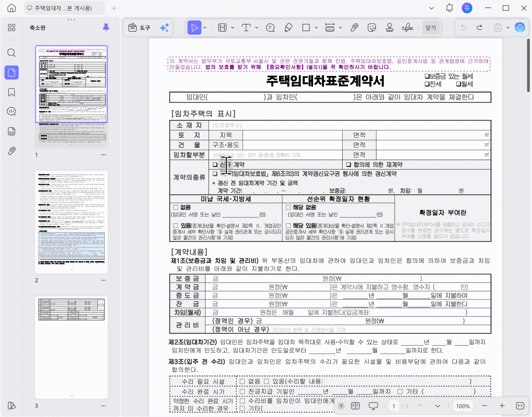Check the 월세 checkbox near title
This screenshot has width=532, height=417.
[x=459, y=84]
